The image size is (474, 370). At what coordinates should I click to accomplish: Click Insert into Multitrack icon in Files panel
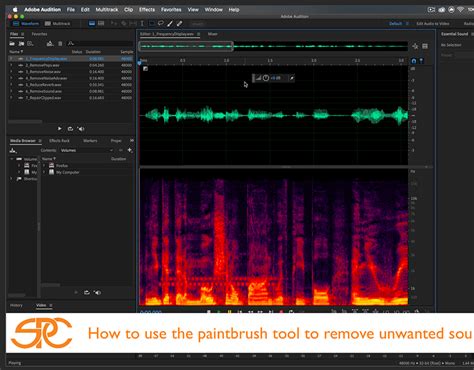(x=50, y=44)
